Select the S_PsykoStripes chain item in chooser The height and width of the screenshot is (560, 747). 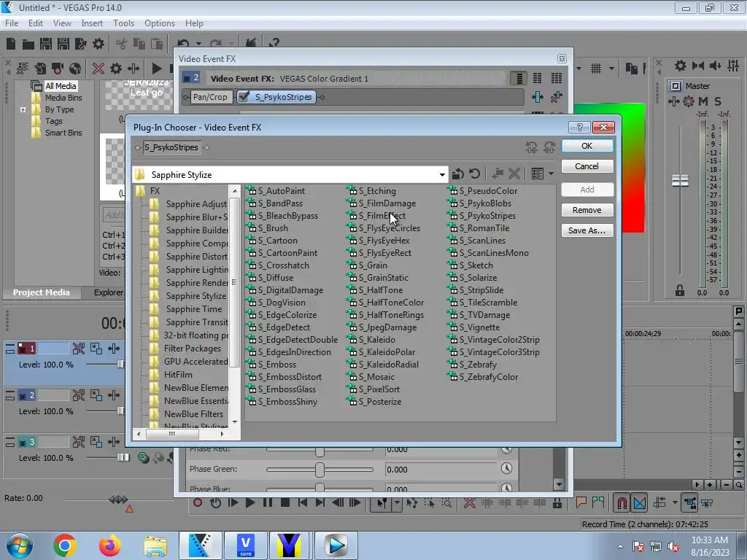[171, 147]
